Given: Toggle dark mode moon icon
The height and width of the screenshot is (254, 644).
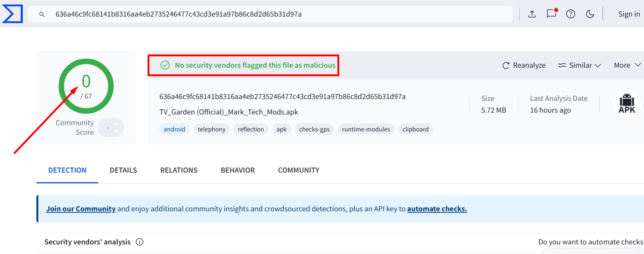Looking at the screenshot, I should tap(590, 14).
